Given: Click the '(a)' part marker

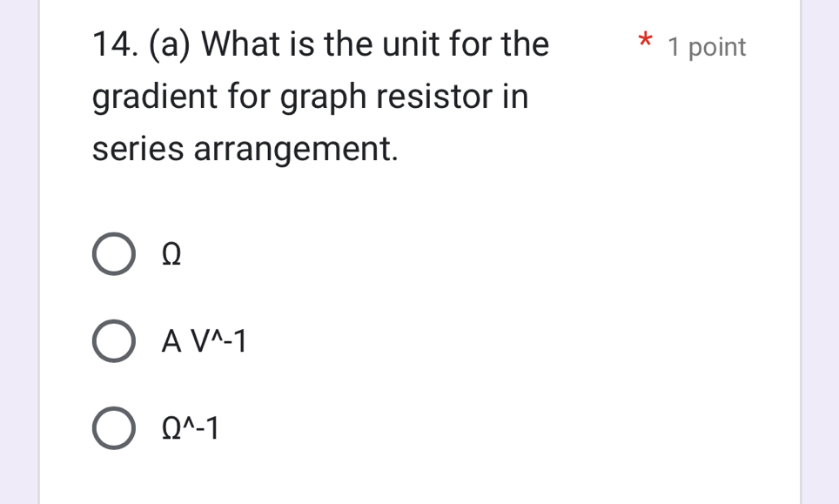Looking at the screenshot, I should pyautogui.click(x=176, y=44).
